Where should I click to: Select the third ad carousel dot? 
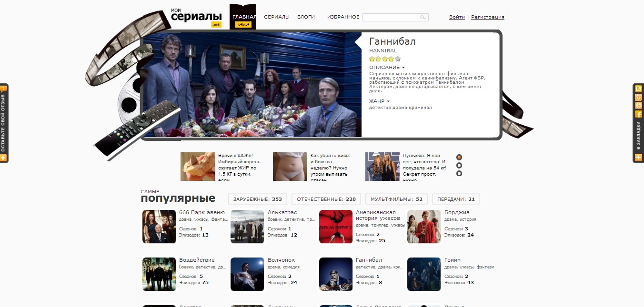pos(459,173)
